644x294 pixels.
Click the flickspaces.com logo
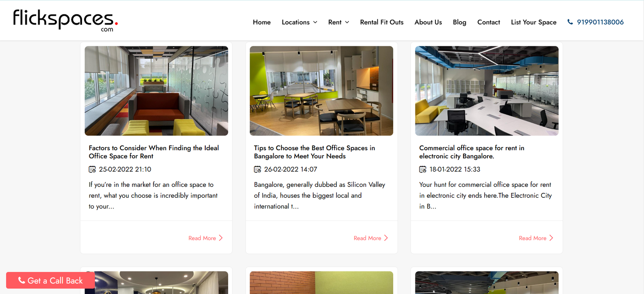pyautogui.click(x=65, y=20)
